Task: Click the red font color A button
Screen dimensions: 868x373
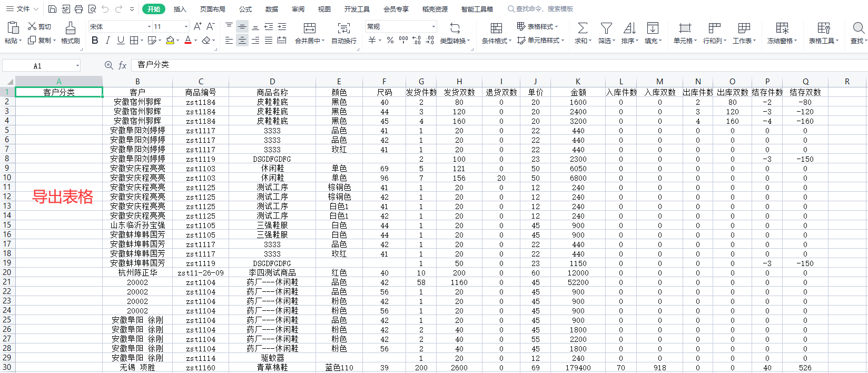Action: pos(188,41)
